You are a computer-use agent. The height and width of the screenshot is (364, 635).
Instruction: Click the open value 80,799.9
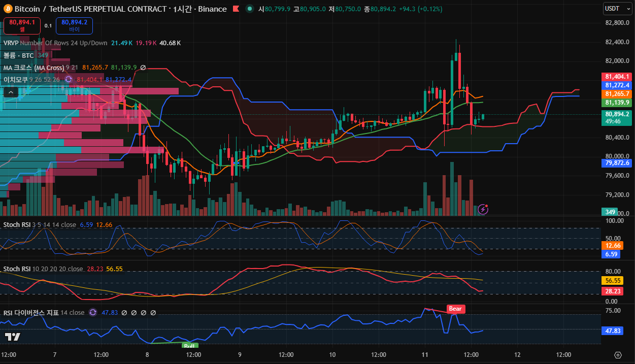278,9
